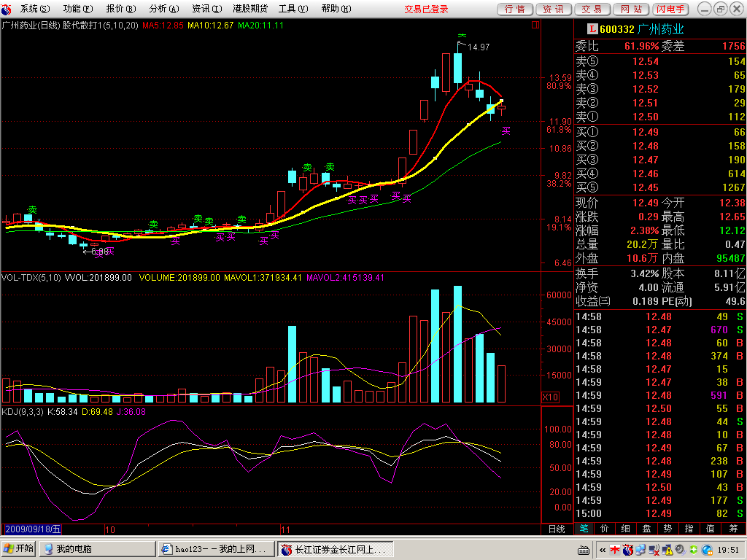Screen dimensions: 747x560
Task: Click the 6.96 low price marker
Action: click(x=99, y=251)
